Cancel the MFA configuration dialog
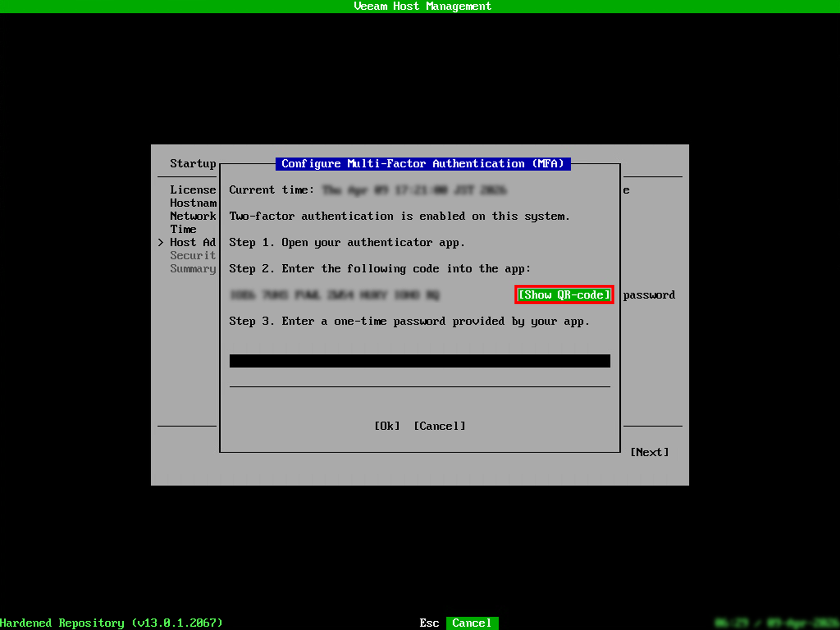The height and width of the screenshot is (630, 840). 439,426
